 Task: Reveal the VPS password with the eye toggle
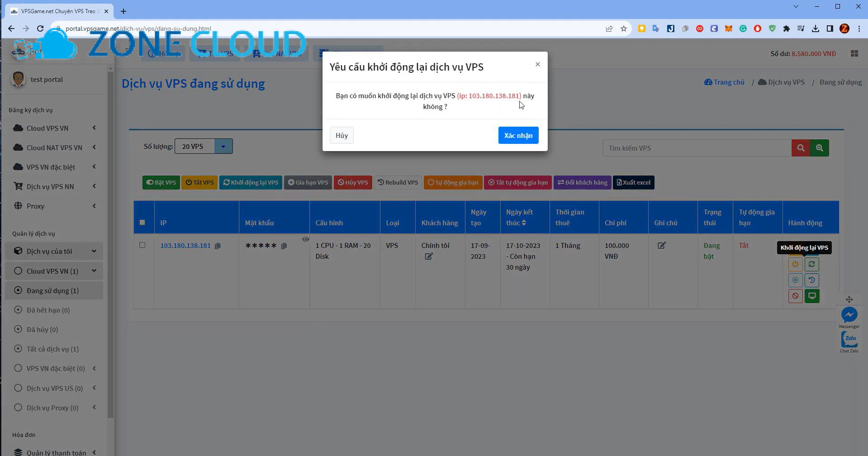pyautogui.click(x=306, y=239)
